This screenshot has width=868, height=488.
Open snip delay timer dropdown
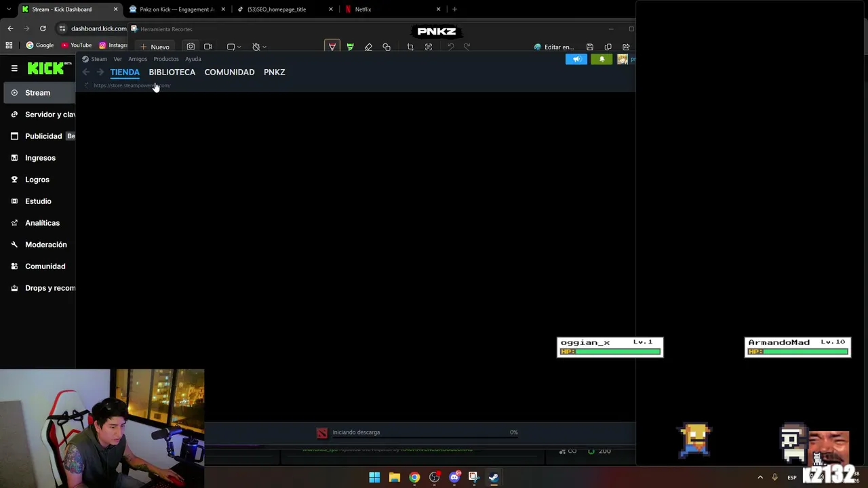[x=259, y=47]
